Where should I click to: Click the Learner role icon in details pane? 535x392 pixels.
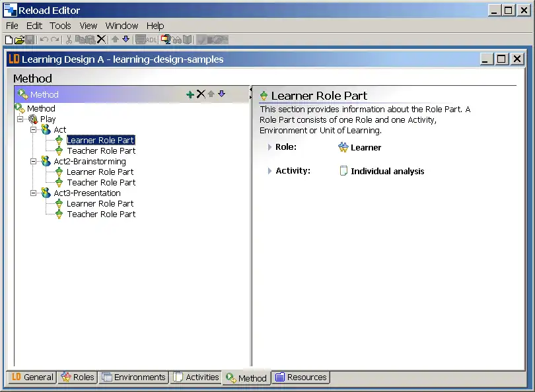[343, 147]
